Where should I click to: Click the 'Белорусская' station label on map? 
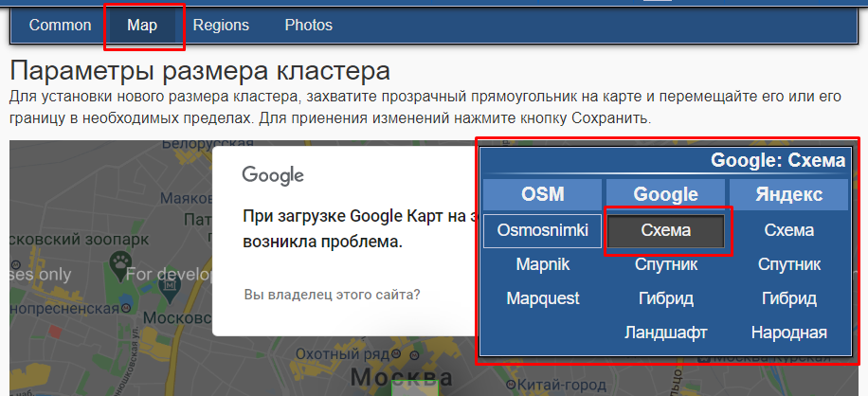[x=208, y=144]
